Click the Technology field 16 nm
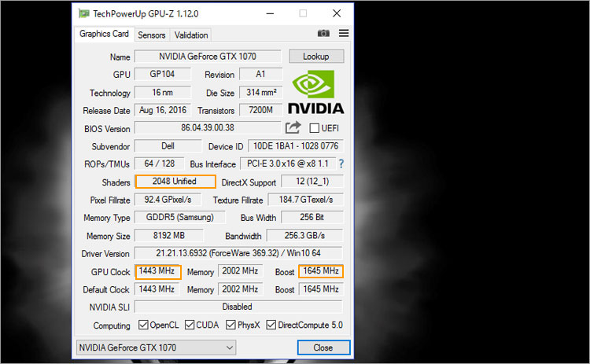This screenshot has width=590, height=364. [x=163, y=92]
